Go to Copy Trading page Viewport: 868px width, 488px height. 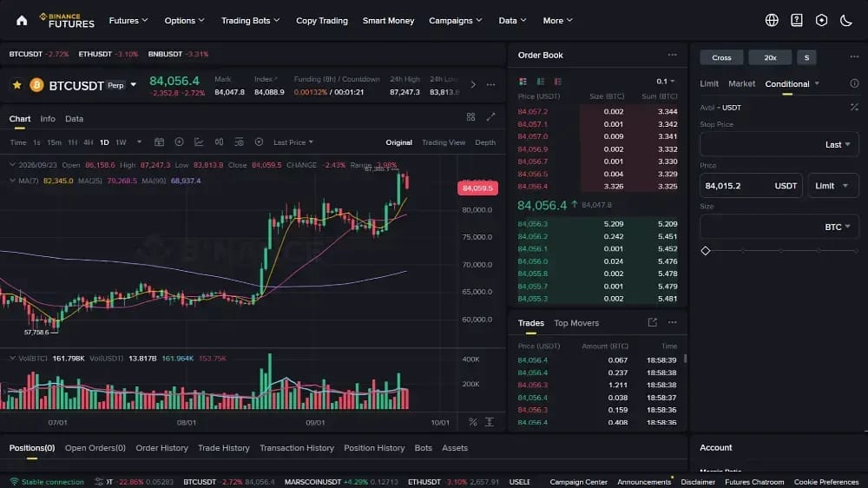coord(322,21)
